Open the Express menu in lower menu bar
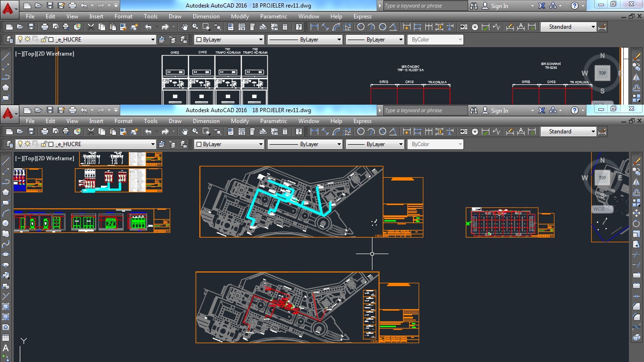Viewport: 644px width, 362px height. coord(362,121)
